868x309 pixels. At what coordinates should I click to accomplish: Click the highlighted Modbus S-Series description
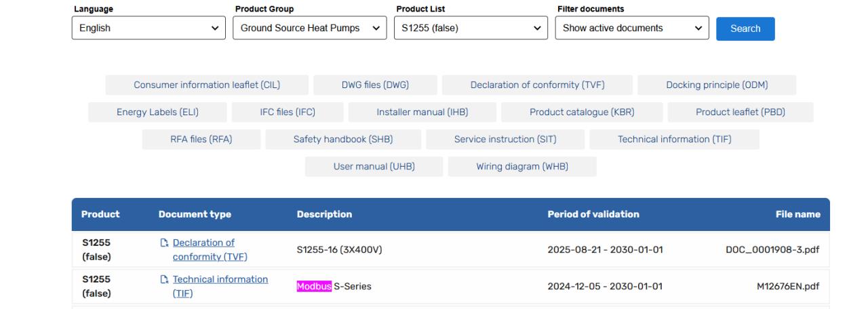(332, 287)
